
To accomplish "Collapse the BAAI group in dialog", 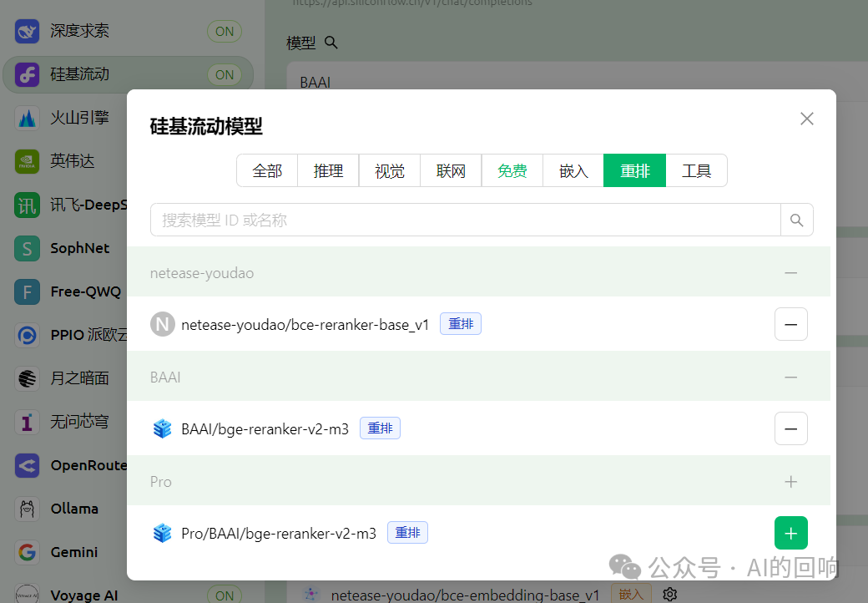I will coord(790,377).
